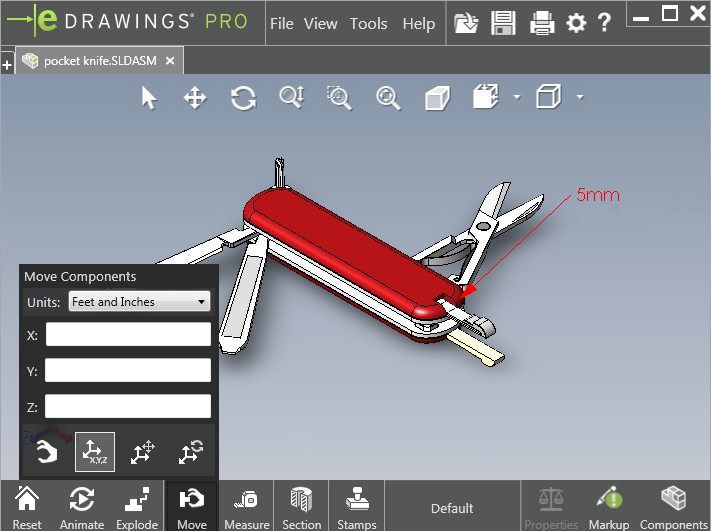Click the Default configuration button
This screenshot has height=531, width=711.
coord(452,508)
